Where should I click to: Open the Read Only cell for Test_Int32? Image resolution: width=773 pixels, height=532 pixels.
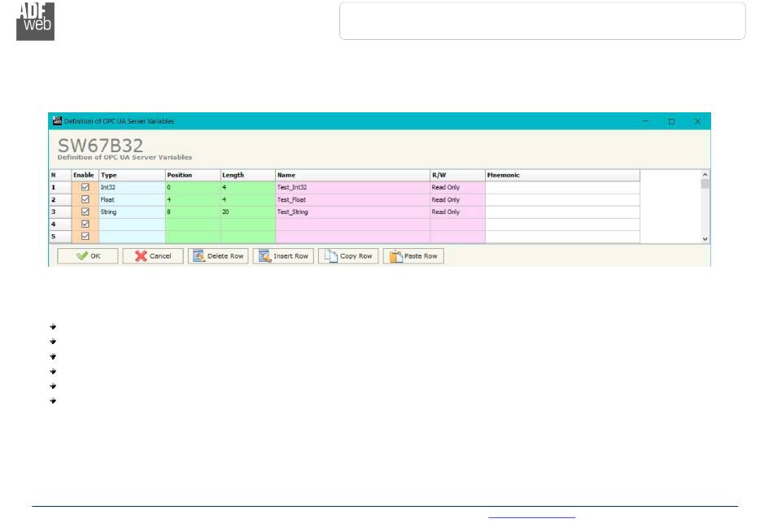(x=457, y=187)
